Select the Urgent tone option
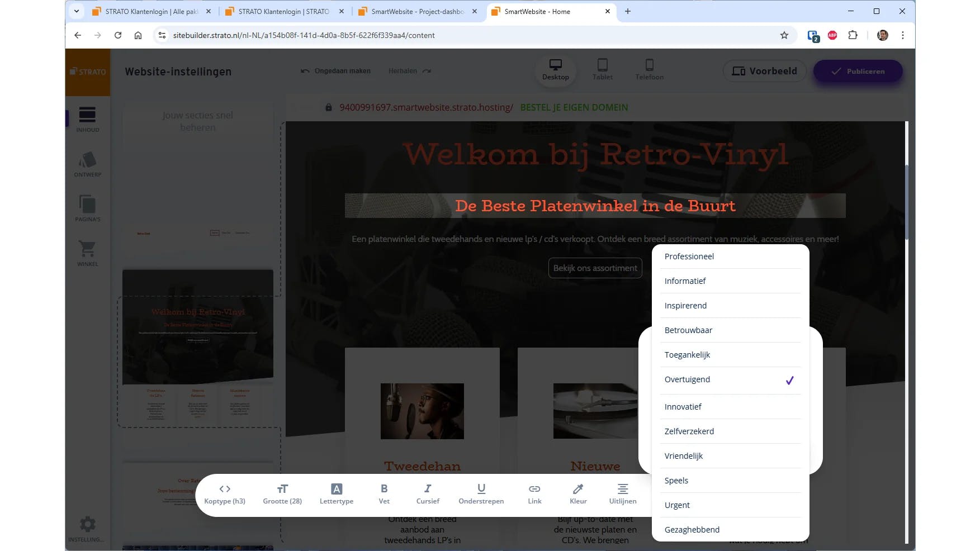 730,505
